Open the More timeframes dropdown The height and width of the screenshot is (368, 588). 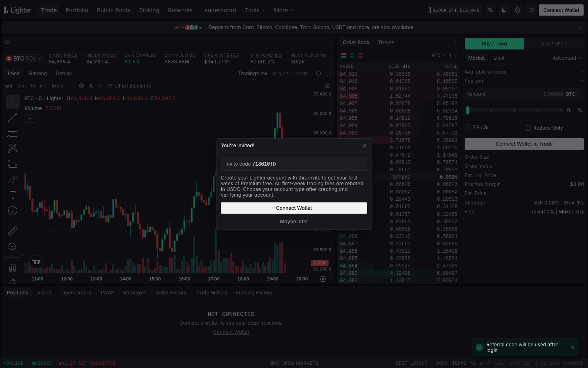click(x=60, y=86)
